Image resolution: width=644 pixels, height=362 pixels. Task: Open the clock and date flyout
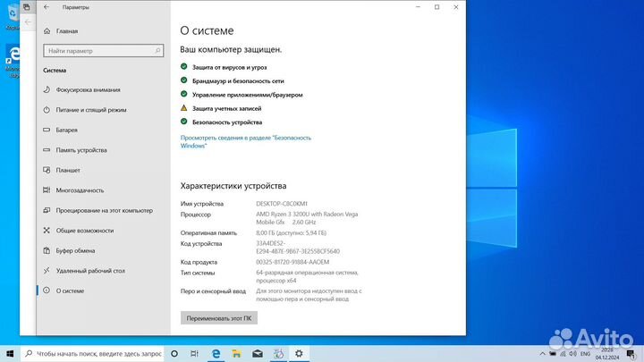pos(607,354)
